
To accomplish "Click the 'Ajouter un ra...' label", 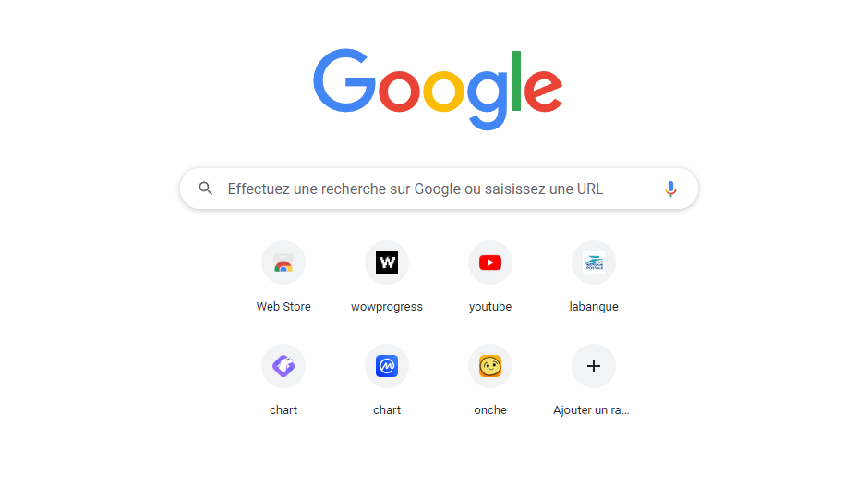I will (591, 409).
